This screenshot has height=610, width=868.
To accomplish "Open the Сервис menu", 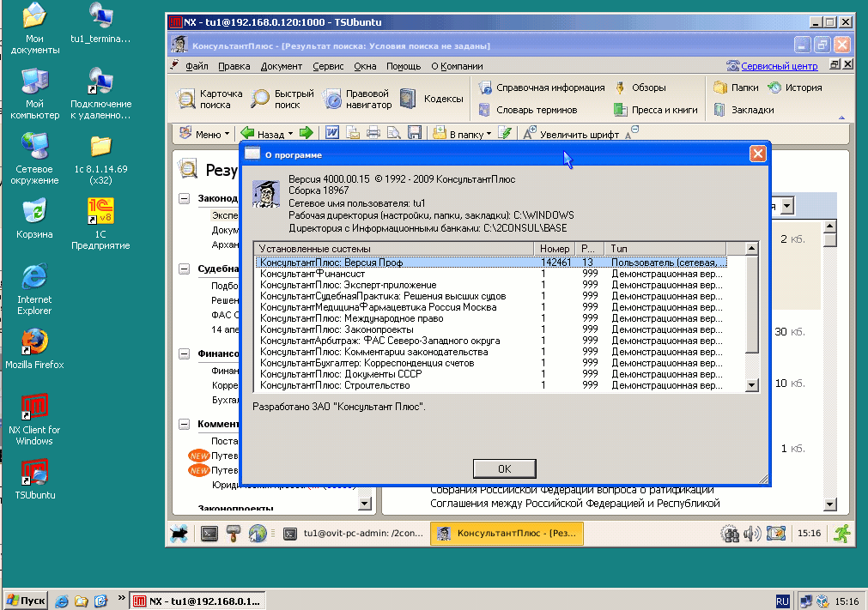I will click(328, 66).
